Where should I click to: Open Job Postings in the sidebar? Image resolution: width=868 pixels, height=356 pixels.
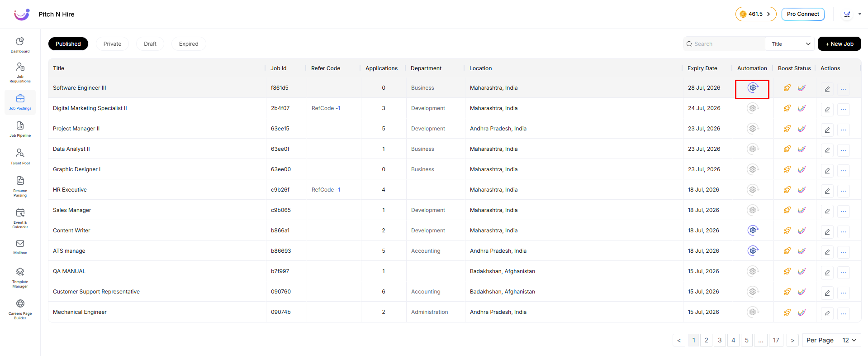pos(20,102)
